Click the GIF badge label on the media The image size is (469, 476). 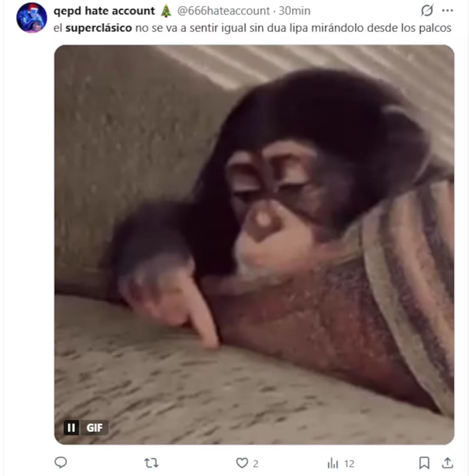click(94, 428)
